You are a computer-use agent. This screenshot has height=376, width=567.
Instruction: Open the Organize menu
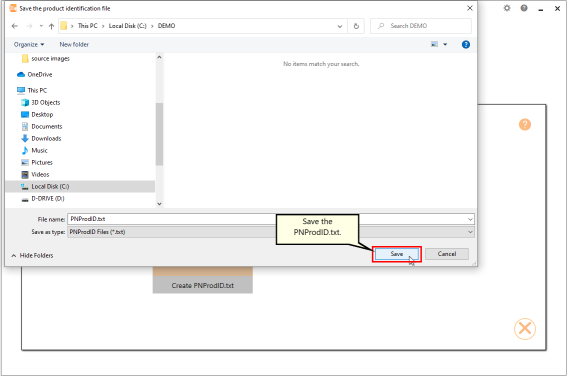29,44
